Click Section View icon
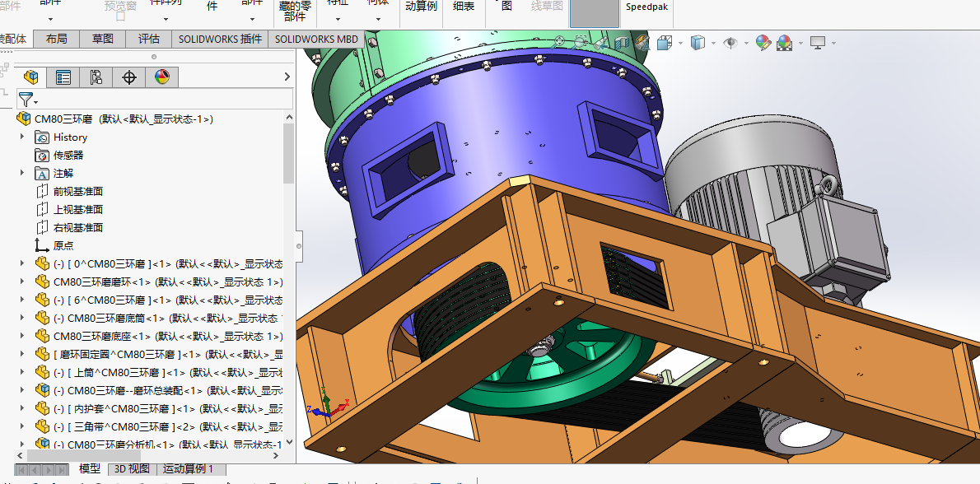Screen dimensions: 980x484 (x=621, y=43)
